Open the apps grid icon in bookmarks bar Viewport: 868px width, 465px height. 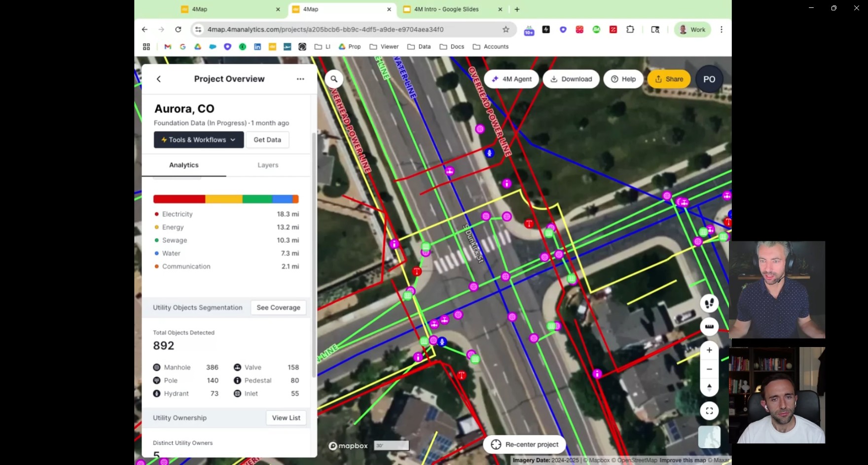(146, 46)
